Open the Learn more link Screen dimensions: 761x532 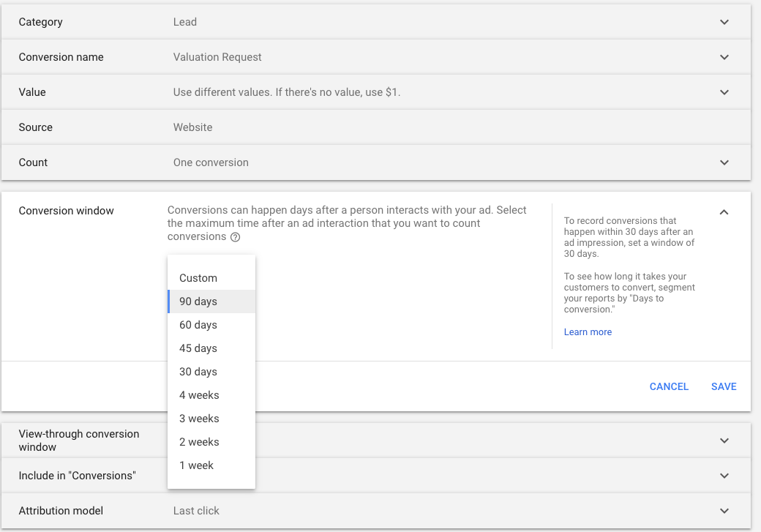click(x=588, y=331)
